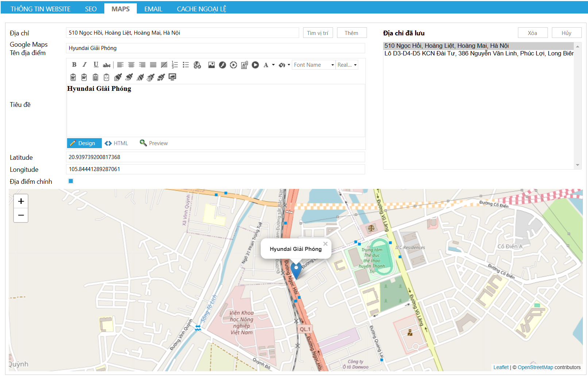Click the Tìm vị trí button
This screenshot has height=376, width=588.
pos(317,33)
